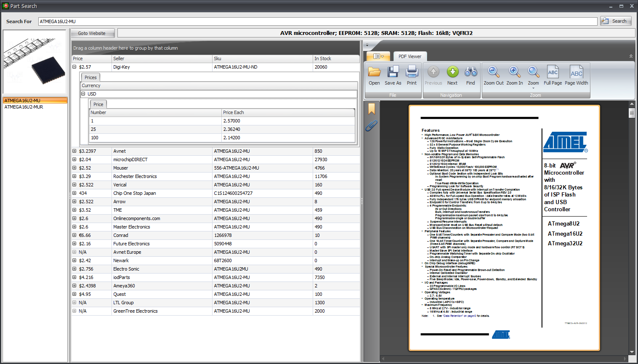Collapse the USD currency group
Viewport: 638px width, 364px height.
[83, 94]
